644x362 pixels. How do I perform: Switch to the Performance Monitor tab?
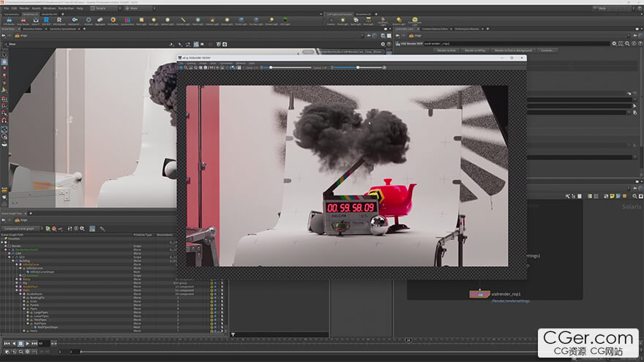tap(467, 29)
